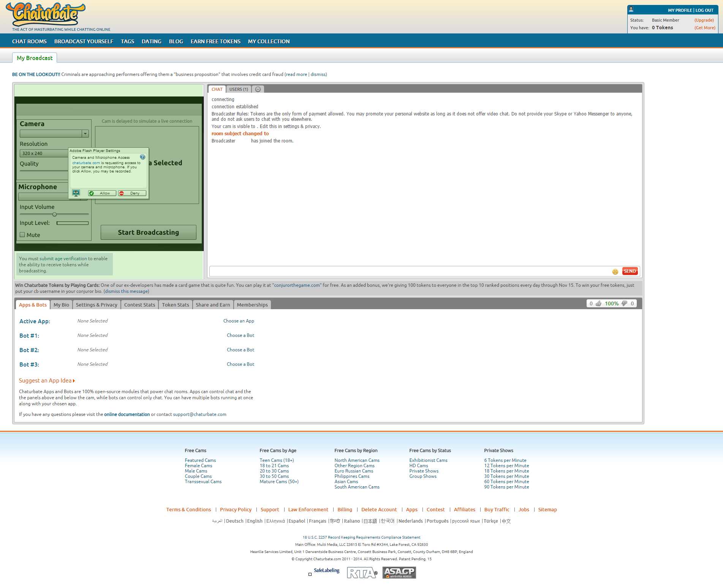Deny camera and microphone access
Viewport: 723px width, 588px height.
(x=132, y=193)
